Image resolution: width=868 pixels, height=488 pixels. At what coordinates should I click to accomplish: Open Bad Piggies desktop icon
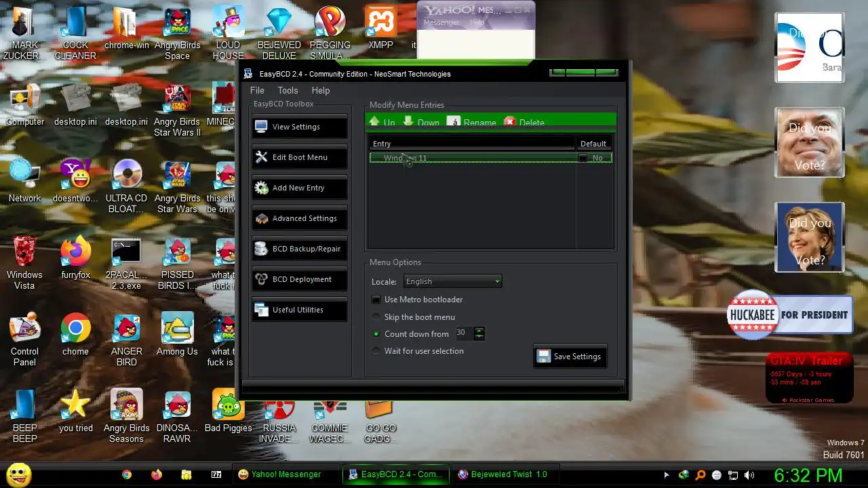[x=228, y=411]
